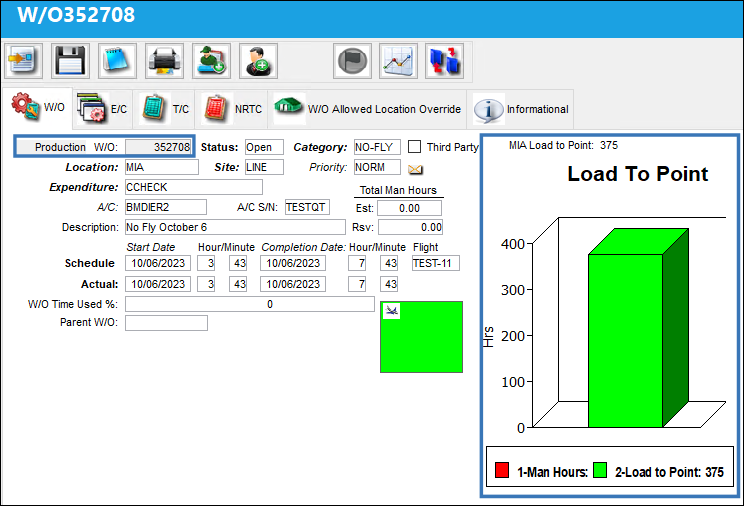Click the Expenditure field CCHECK

[194, 187]
